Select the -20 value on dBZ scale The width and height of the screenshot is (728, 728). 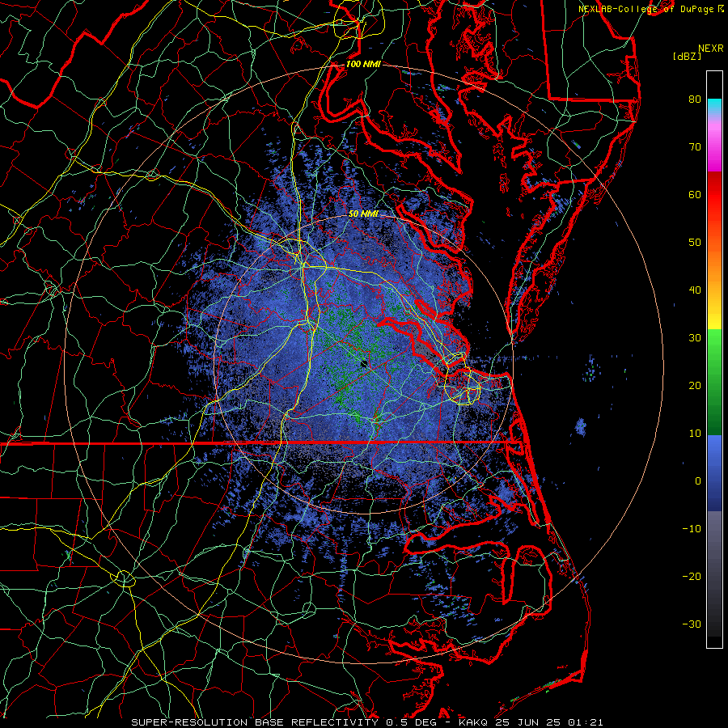(692, 576)
